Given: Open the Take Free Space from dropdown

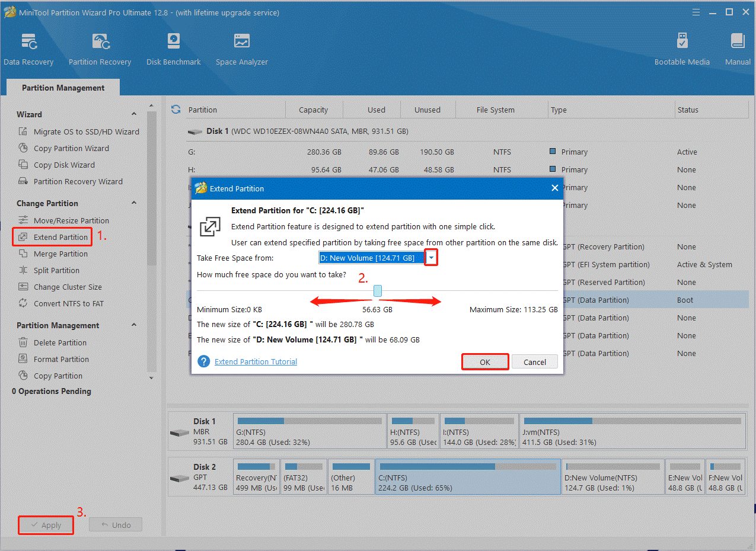Looking at the screenshot, I should coord(431,257).
